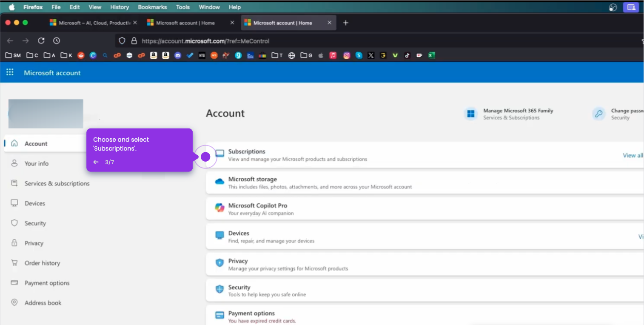The height and width of the screenshot is (325, 644).
Task: Open the Microsoft storage card
Action: coord(425,182)
